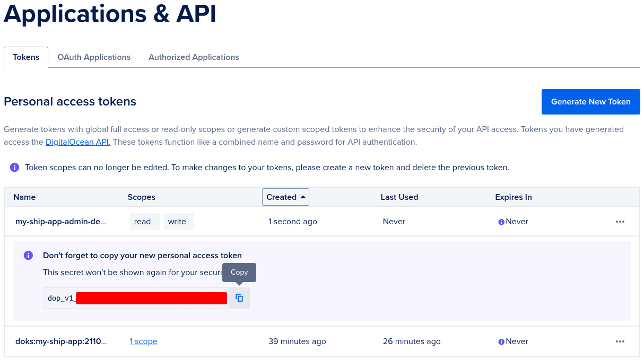
Task: Select token name doks:my-ship-app:2110...
Action: click(61, 341)
